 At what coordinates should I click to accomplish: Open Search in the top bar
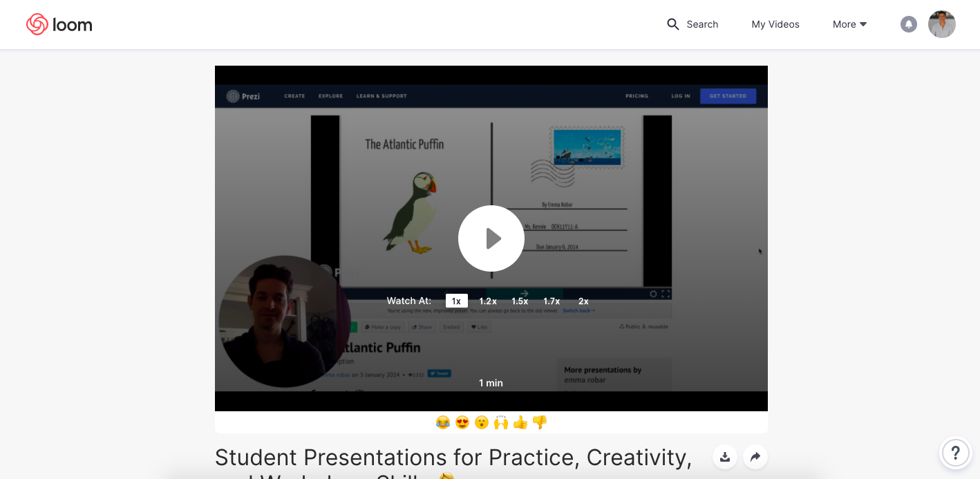point(692,24)
